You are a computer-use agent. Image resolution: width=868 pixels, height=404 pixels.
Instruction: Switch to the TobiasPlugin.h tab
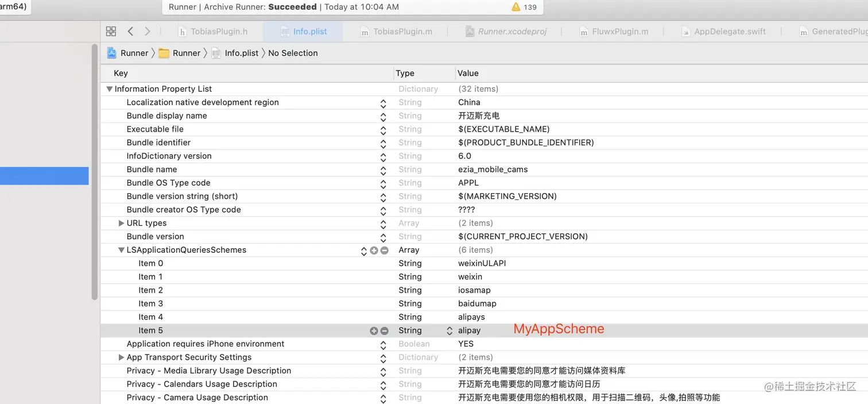(212, 32)
